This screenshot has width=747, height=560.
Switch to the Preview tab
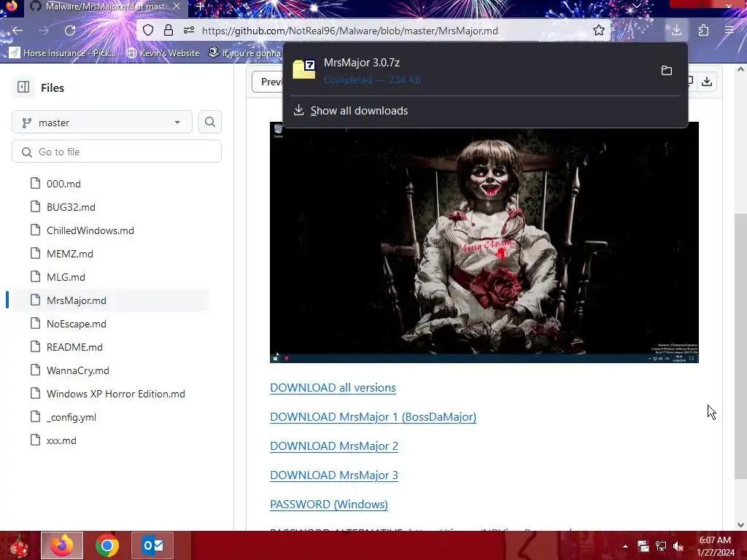pyautogui.click(x=270, y=82)
